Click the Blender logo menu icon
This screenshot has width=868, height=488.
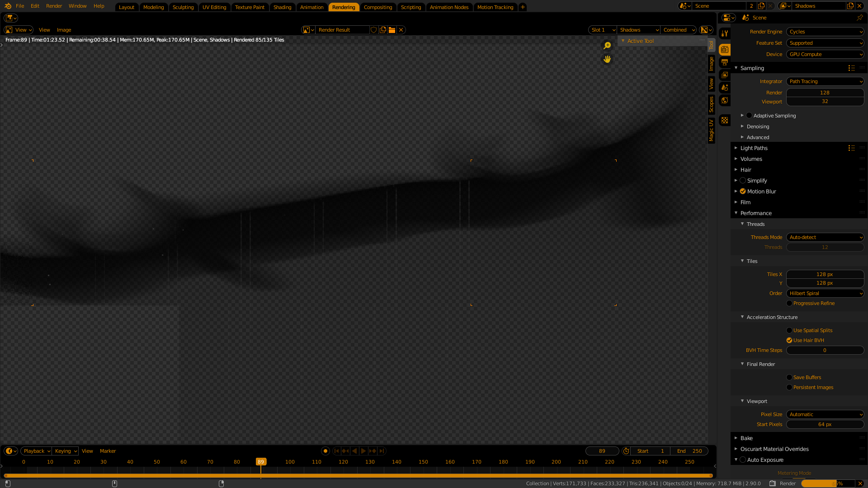8,6
